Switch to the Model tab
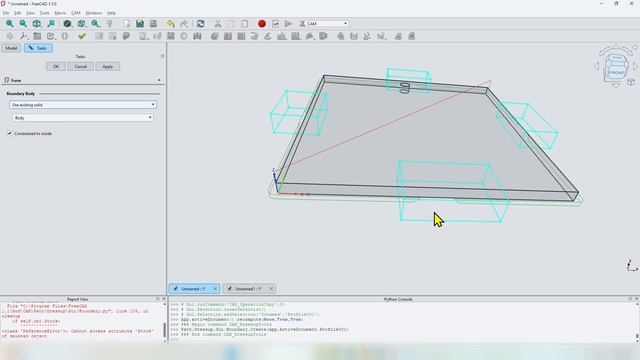The width and height of the screenshot is (640, 360). (11, 48)
